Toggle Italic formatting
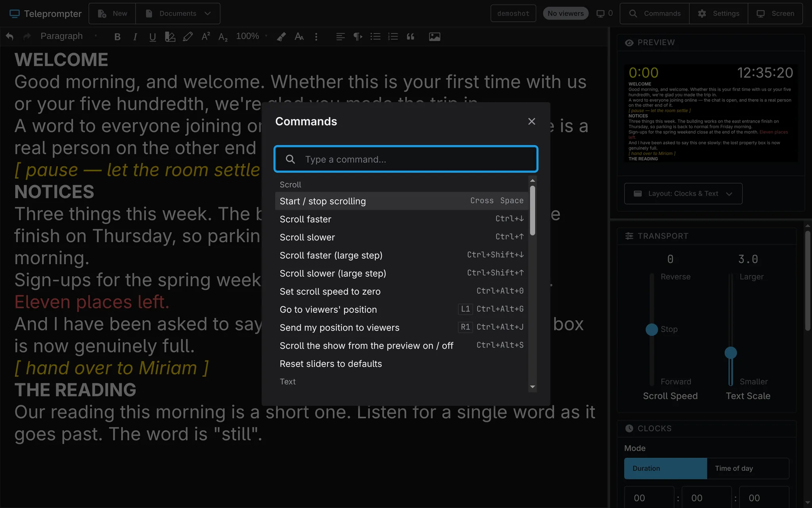 (x=135, y=37)
